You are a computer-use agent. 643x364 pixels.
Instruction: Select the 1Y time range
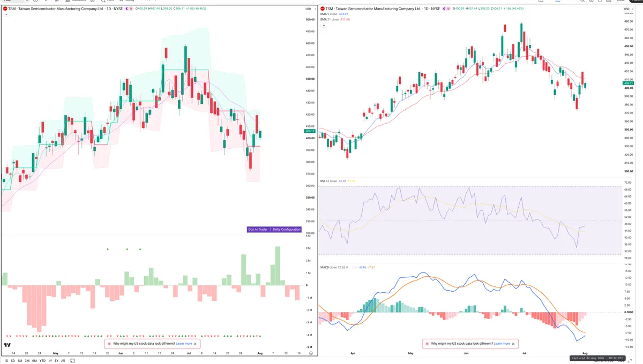[50, 361]
